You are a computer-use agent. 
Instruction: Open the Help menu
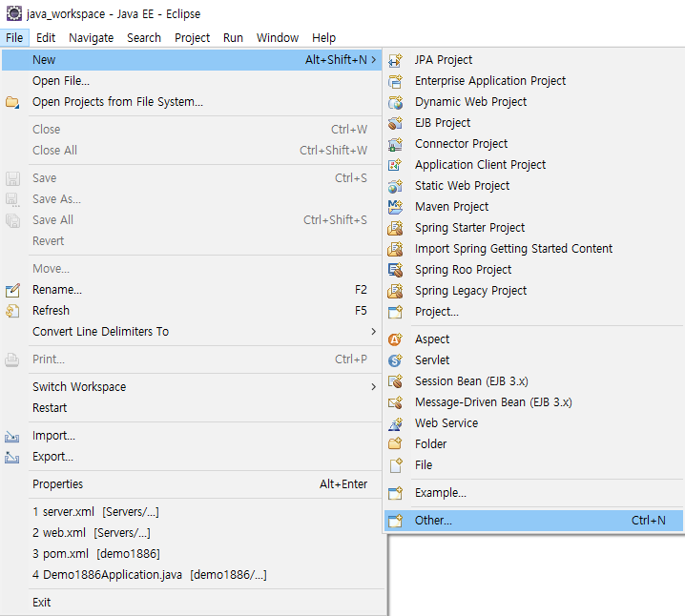point(324,38)
